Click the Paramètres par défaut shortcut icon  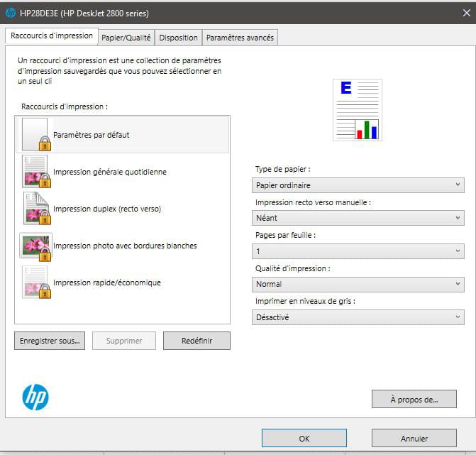pyautogui.click(x=35, y=134)
